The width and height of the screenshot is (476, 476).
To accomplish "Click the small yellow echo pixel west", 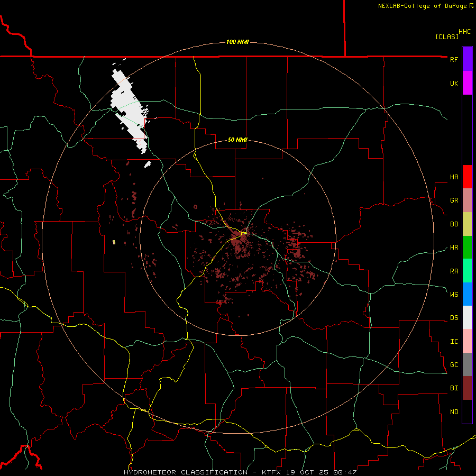I will [114, 242].
